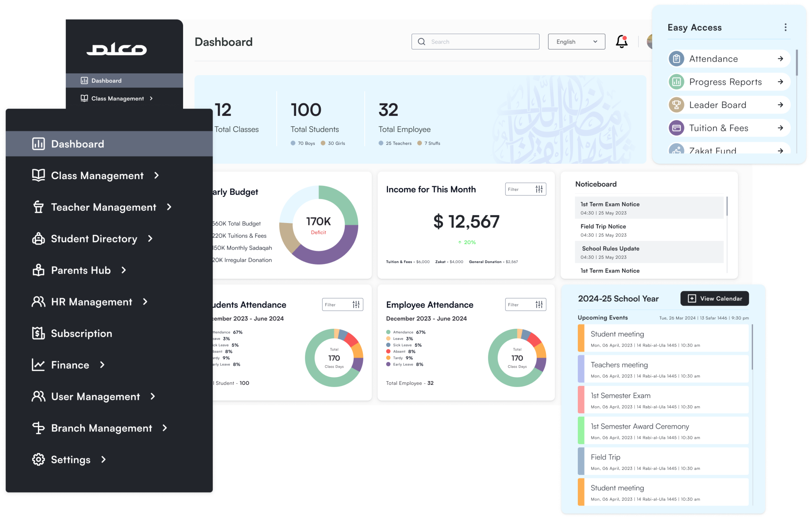Click the notification bell icon
The image size is (812, 520).
tap(621, 42)
